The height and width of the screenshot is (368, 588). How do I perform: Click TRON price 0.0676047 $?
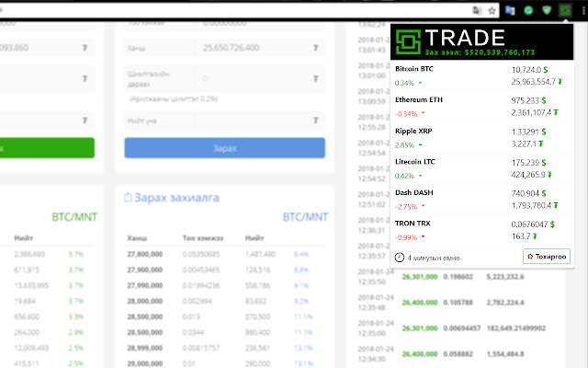click(533, 224)
